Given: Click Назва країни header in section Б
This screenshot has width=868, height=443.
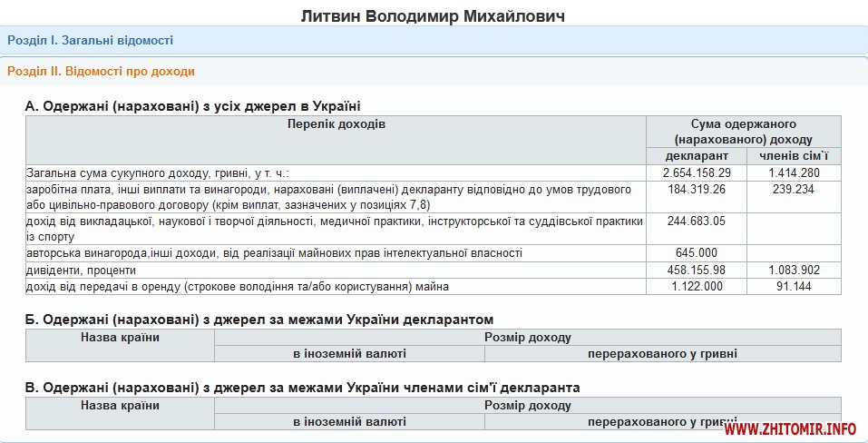Looking at the screenshot, I should [x=120, y=338].
